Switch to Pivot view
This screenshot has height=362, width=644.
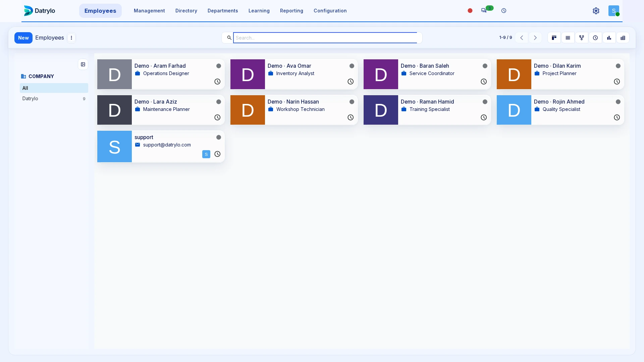coord(623,38)
